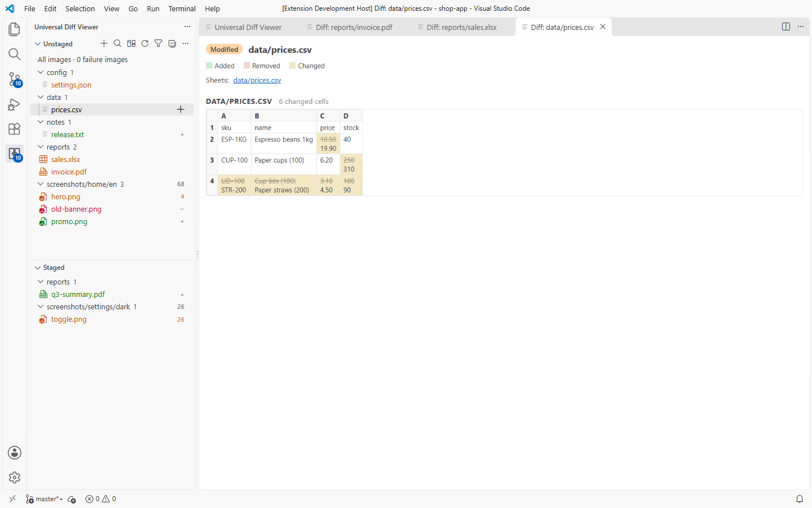Switch to Diff: reports/sales.xlsx tab
The width and height of the screenshot is (812, 508).
click(463, 27)
